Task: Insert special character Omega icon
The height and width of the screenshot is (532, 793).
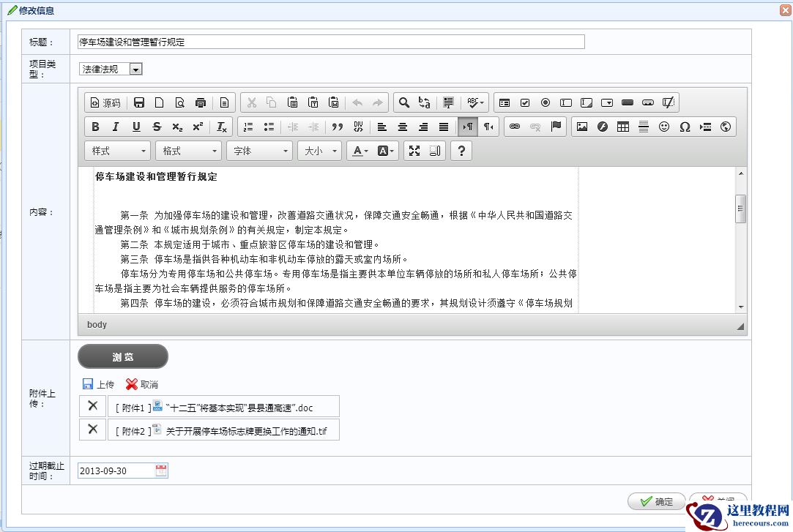Action: pyautogui.click(x=685, y=127)
